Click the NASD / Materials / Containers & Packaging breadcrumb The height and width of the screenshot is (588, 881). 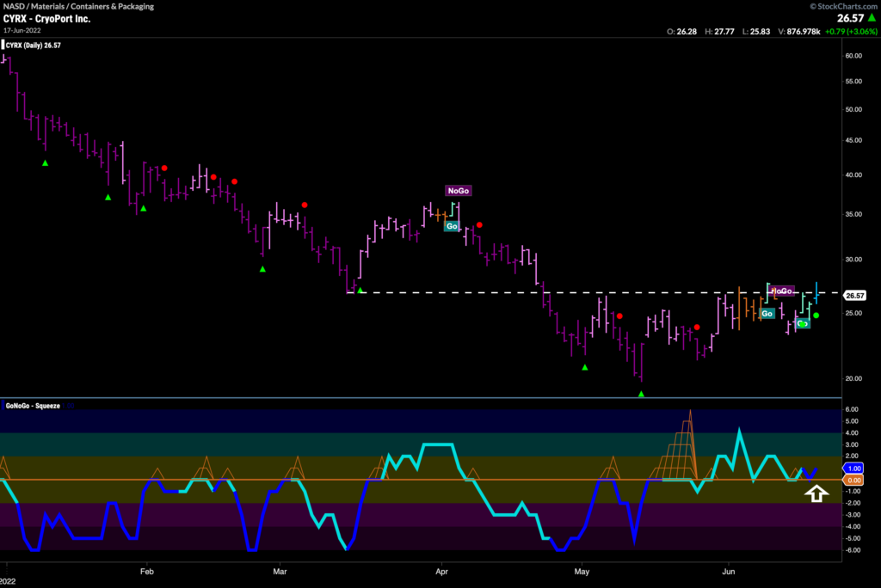pos(78,6)
